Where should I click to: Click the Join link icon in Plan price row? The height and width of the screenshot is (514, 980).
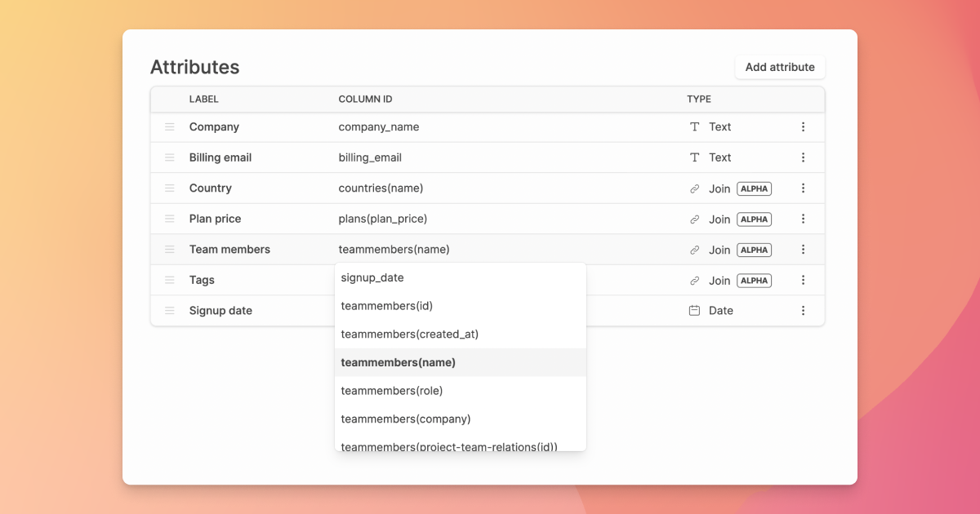(x=695, y=219)
